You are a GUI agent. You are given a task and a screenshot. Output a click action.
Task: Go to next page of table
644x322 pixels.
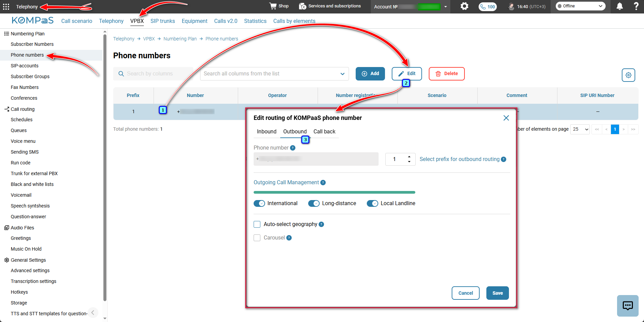click(624, 129)
